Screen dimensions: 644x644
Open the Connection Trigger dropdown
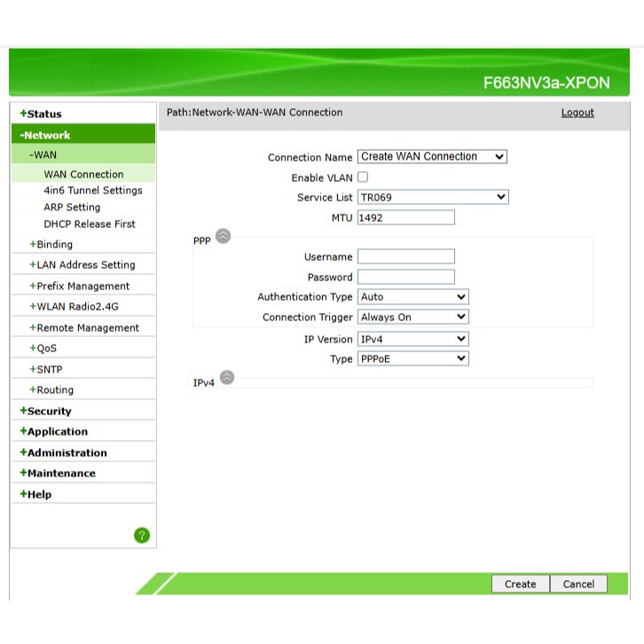pos(412,317)
